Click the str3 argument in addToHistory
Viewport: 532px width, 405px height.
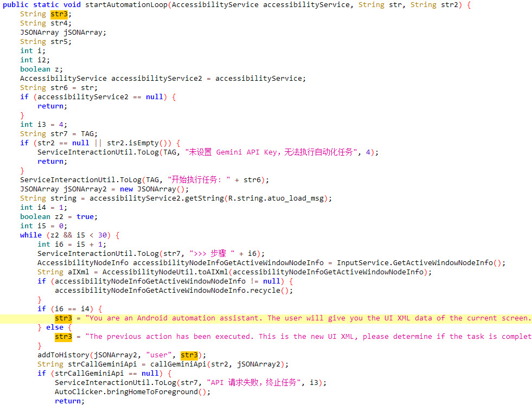coord(189,355)
